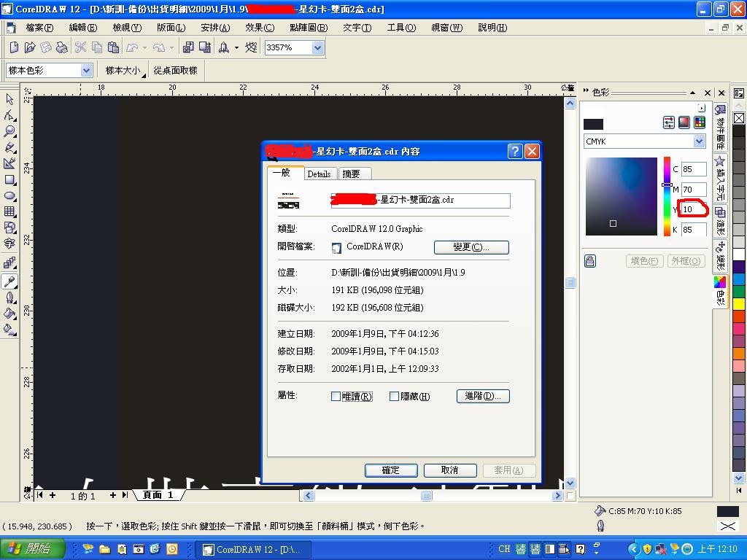Click the Import icon in the toolbar
The image size is (747, 560).
tap(188, 47)
